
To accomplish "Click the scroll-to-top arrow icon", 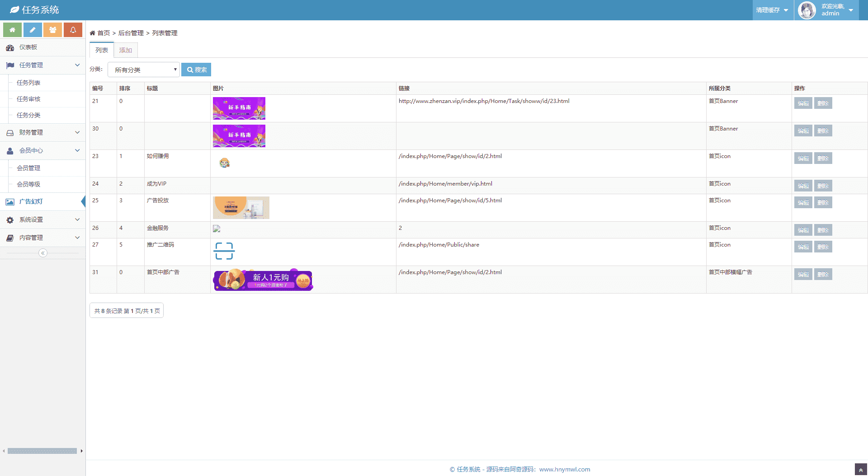I will [861, 470].
